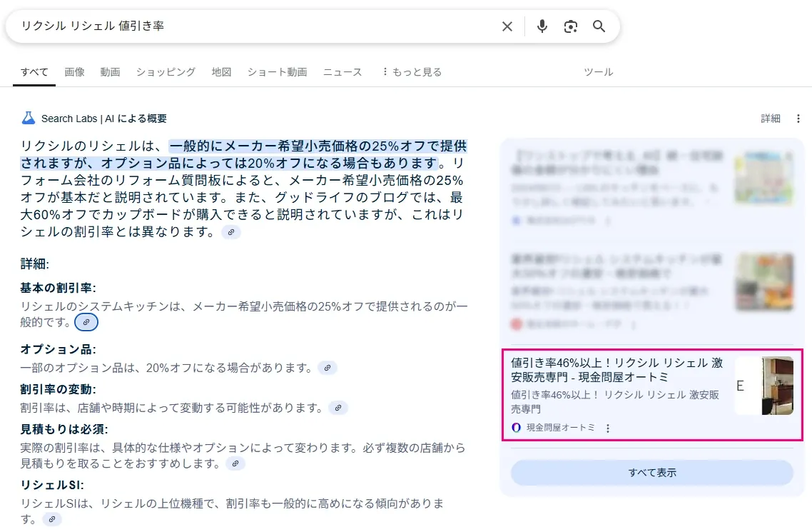812x532 pixels.
Task: Click the link icon in 見積もりは必須 section
Action: click(235, 463)
